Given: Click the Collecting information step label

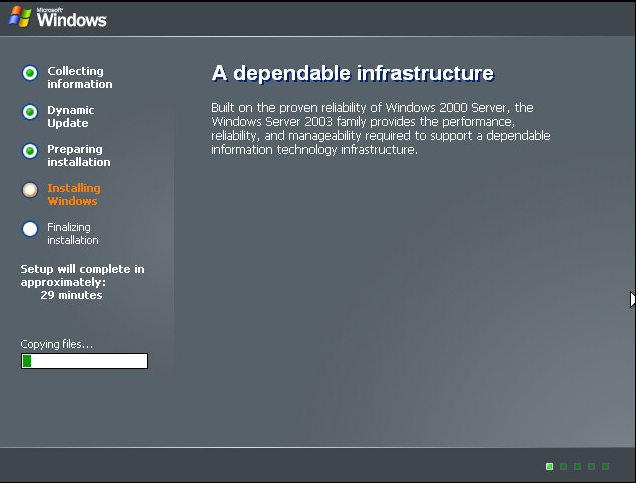Looking at the screenshot, I should pos(80,77).
